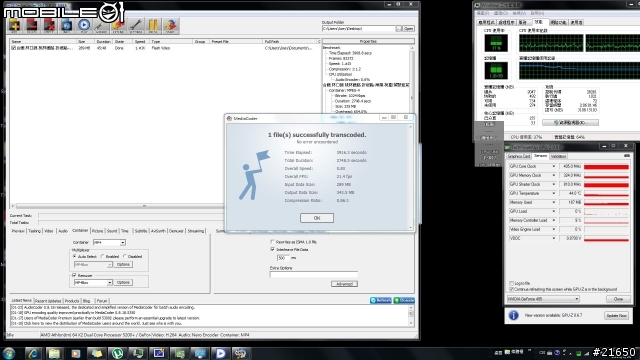
Task: Click the blue Info toolbar icon
Action: point(67,25)
